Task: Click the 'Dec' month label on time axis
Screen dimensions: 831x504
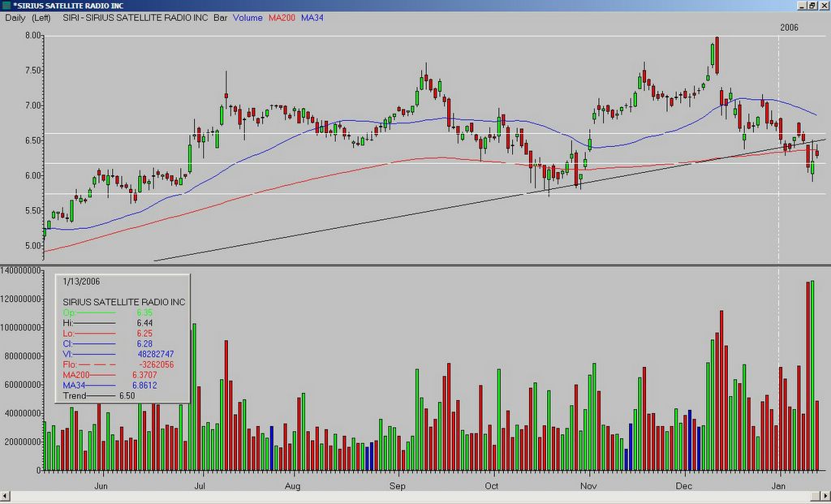Action: click(684, 486)
